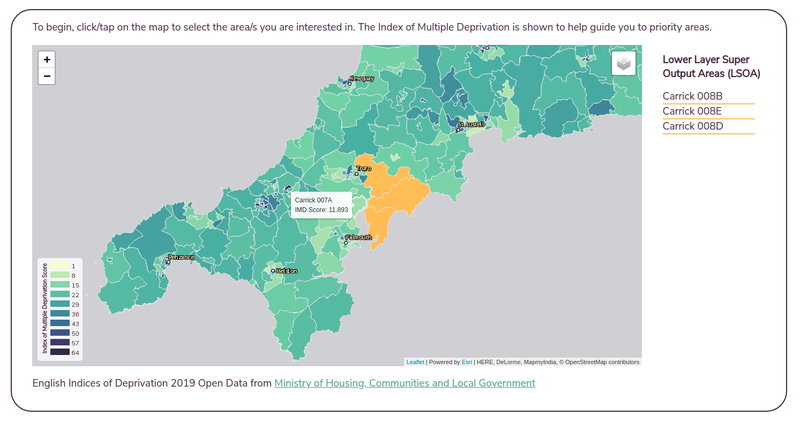Click the legend swatch for score 1
The width and height of the screenshot is (800, 423).
click(x=61, y=266)
